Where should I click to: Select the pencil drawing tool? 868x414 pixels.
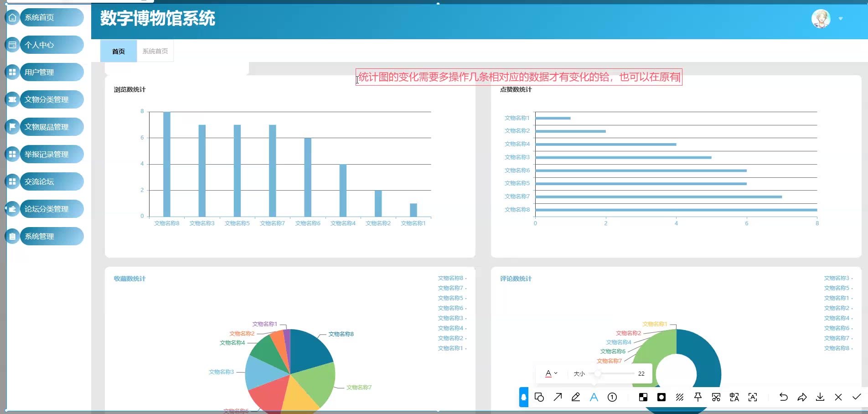pyautogui.click(x=576, y=397)
